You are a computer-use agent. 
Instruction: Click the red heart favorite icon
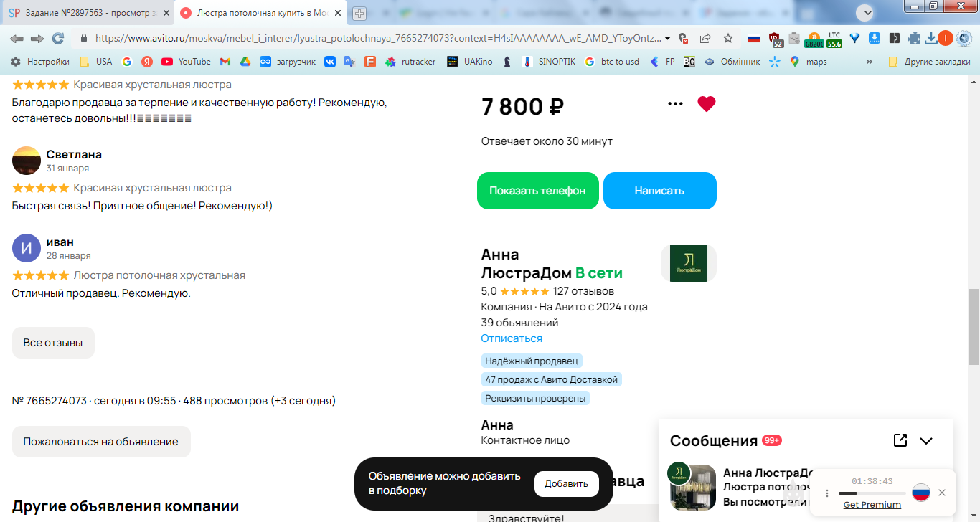point(707,104)
